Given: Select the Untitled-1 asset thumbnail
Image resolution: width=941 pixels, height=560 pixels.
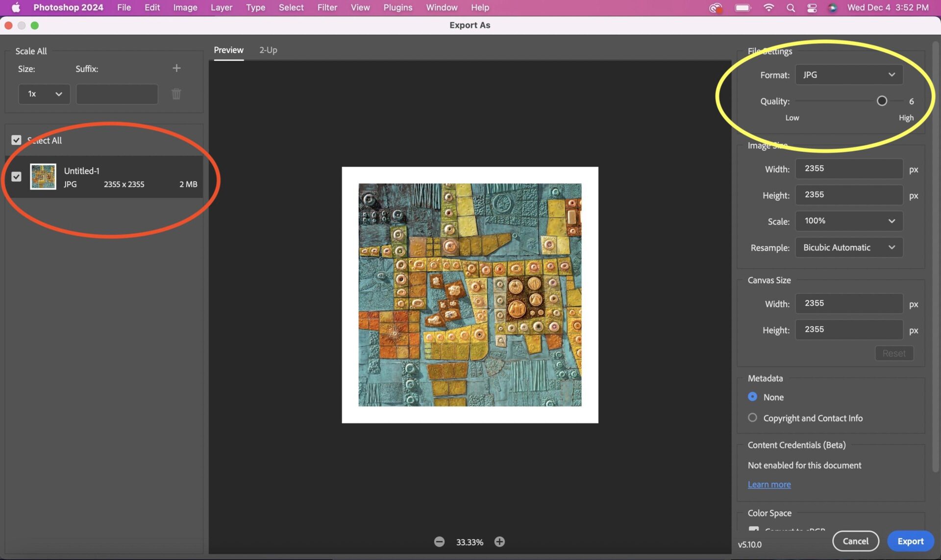Looking at the screenshot, I should coord(43,176).
